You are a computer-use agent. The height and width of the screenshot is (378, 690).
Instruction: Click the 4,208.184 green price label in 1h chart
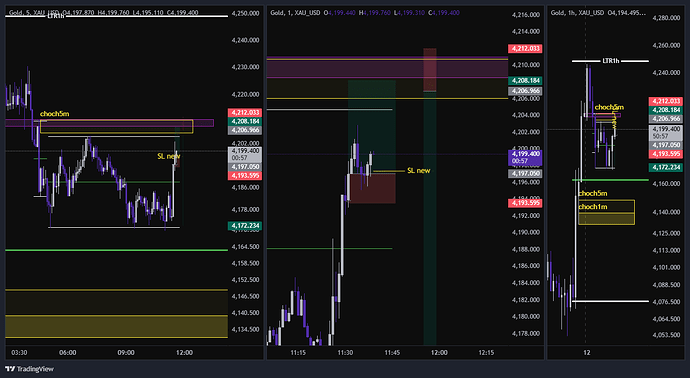[665, 110]
